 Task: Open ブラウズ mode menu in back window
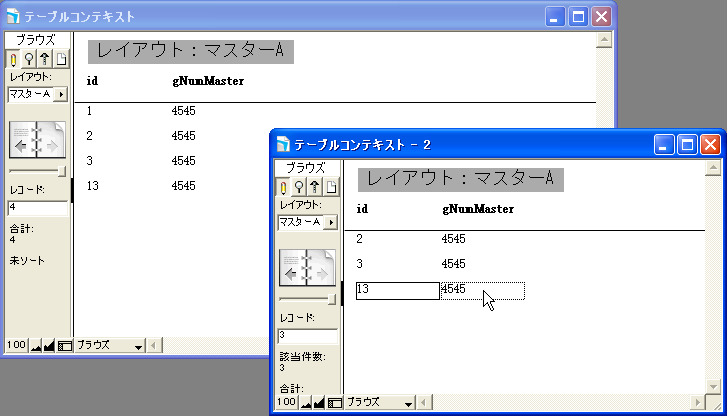pos(110,345)
